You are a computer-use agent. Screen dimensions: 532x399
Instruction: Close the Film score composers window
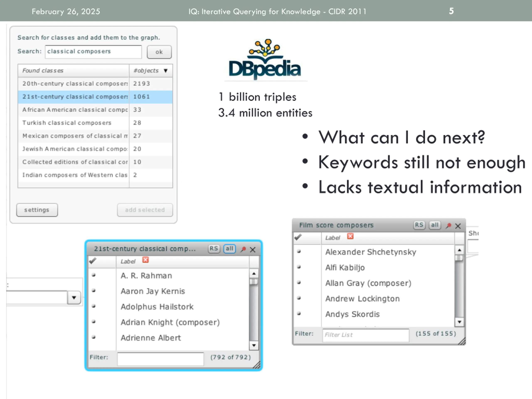click(x=458, y=226)
